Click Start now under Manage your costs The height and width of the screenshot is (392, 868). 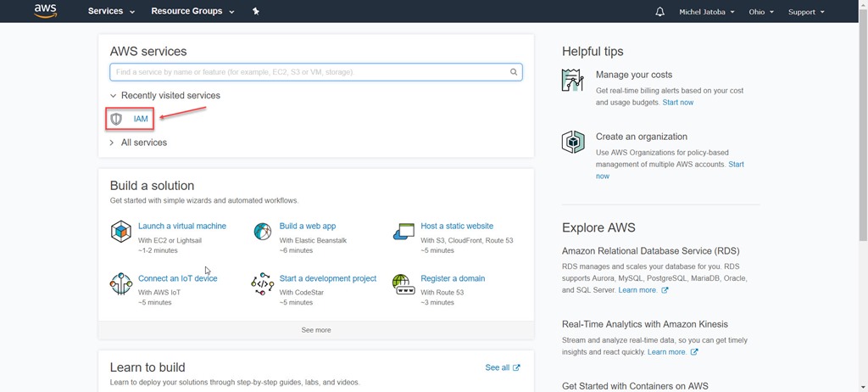[x=678, y=103]
